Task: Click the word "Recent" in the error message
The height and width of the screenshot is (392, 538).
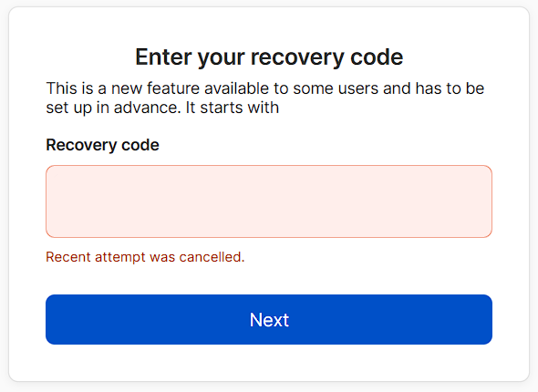Action: 68,257
